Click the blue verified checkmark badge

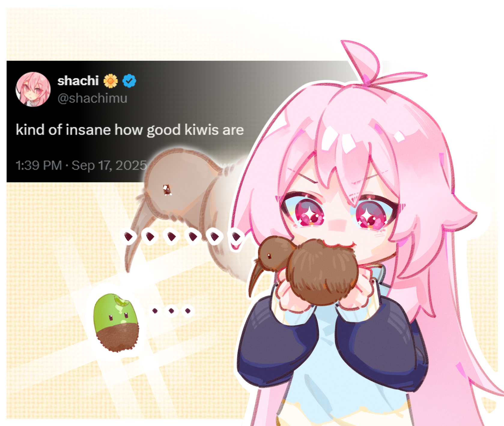(x=129, y=81)
